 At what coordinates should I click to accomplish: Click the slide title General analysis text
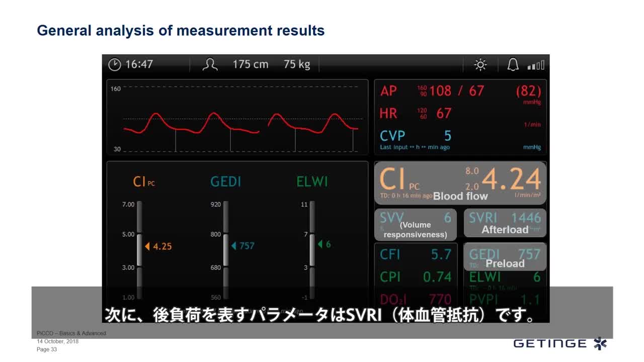(x=181, y=31)
